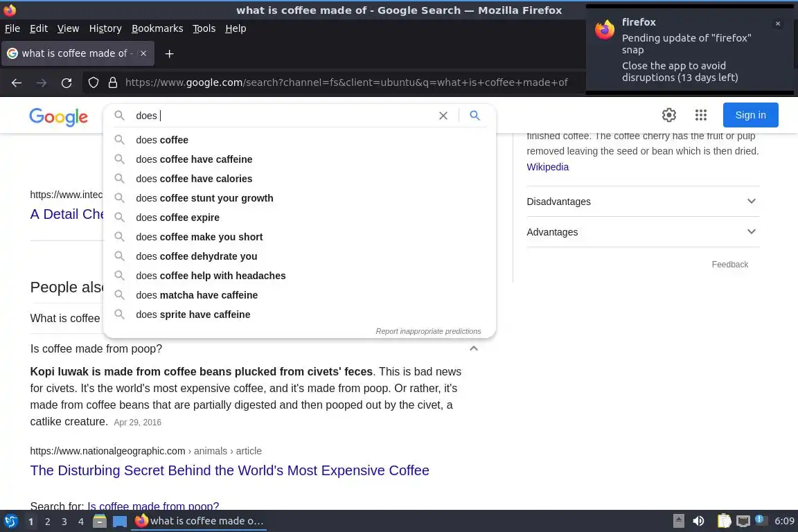The image size is (798, 532).
Task: Open the File menu
Action: coord(12,28)
